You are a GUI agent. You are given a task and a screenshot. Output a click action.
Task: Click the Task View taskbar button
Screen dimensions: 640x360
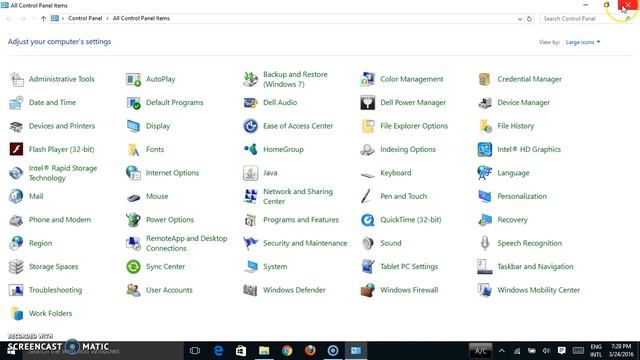195,351
